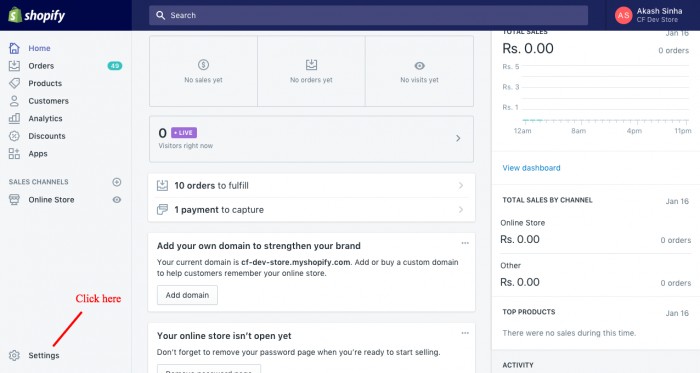Open the 10 orders to fulfill row
The image size is (700, 373).
point(312,186)
